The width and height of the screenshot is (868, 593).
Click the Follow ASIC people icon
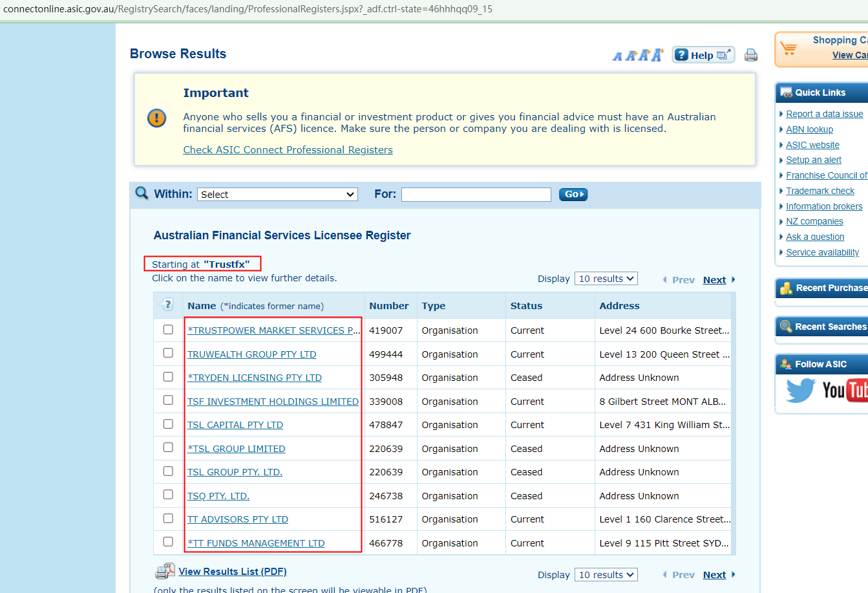[786, 364]
